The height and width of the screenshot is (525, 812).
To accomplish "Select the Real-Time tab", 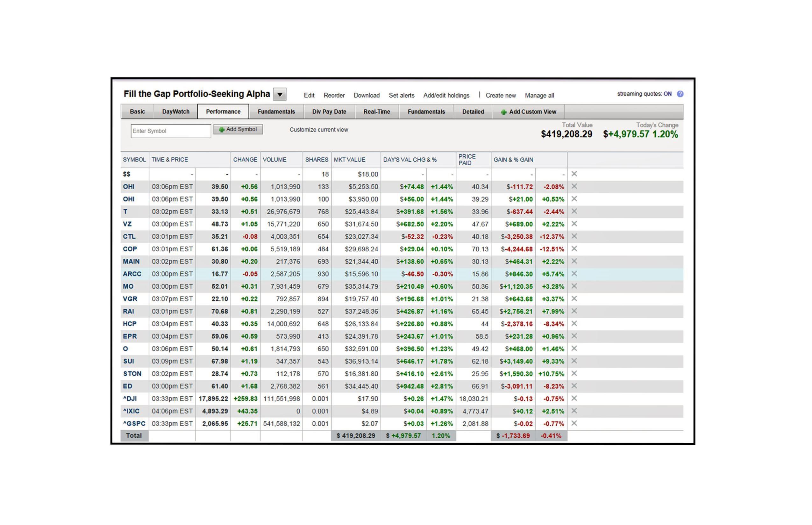I will (x=376, y=112).
